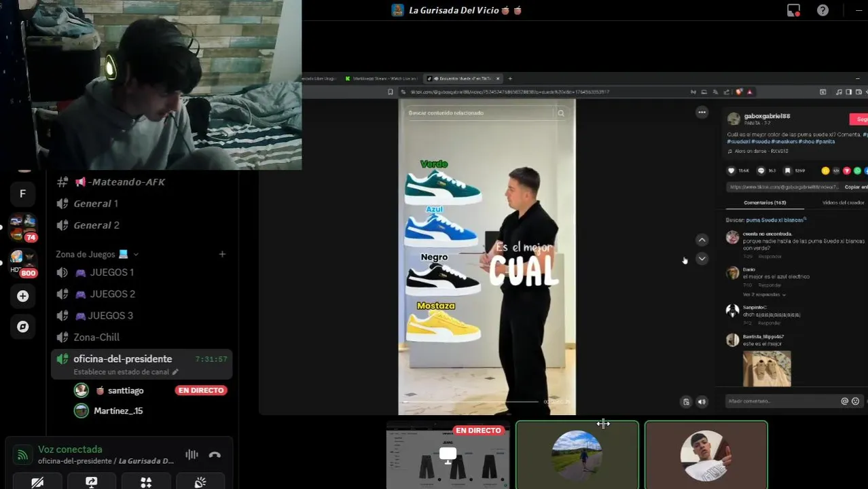This screenshot has width=868, height=489.
Task: Open gaboxgabriel88 profile name
Action: click(x=767, y=116)
